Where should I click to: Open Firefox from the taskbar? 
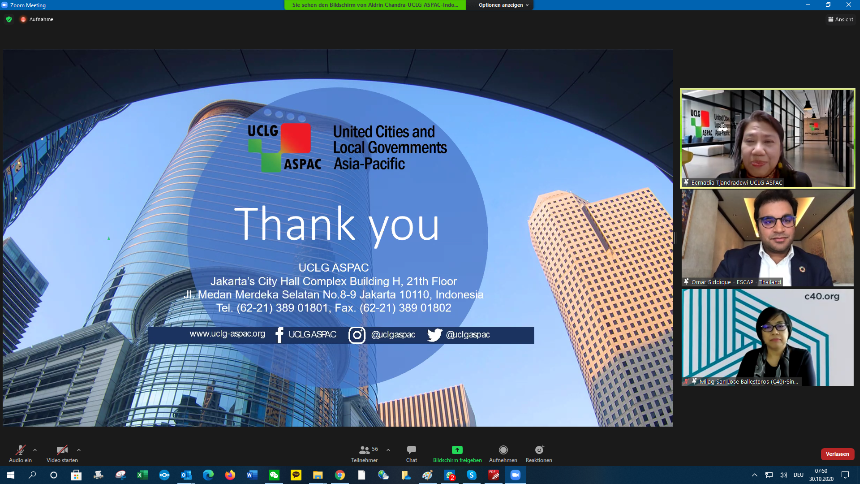point(230,475)
